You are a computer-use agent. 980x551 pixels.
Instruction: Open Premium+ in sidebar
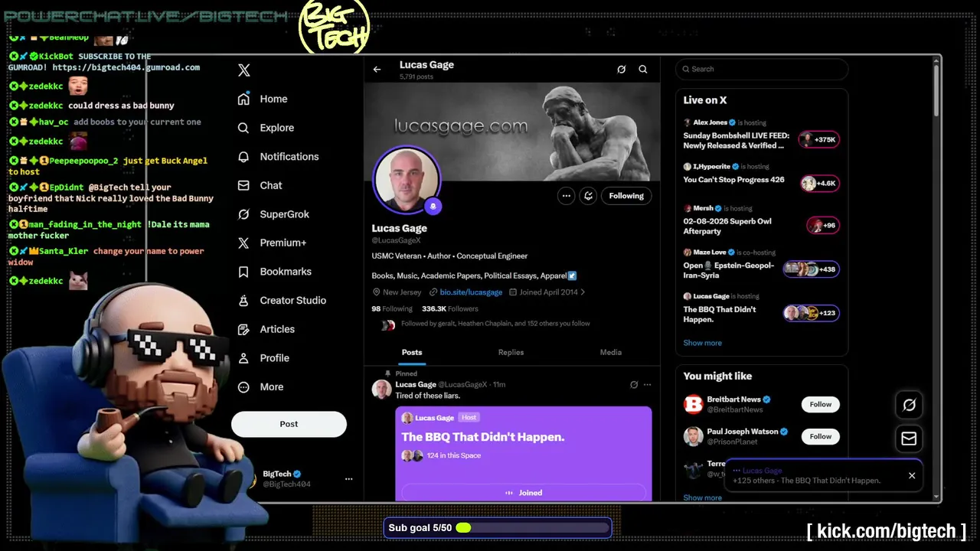click(x=272, y=243)
